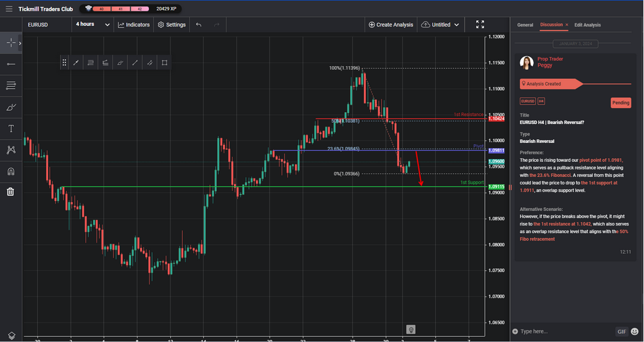Toggle the magnet snap mode
644x342 pixels.
(11, 171)
